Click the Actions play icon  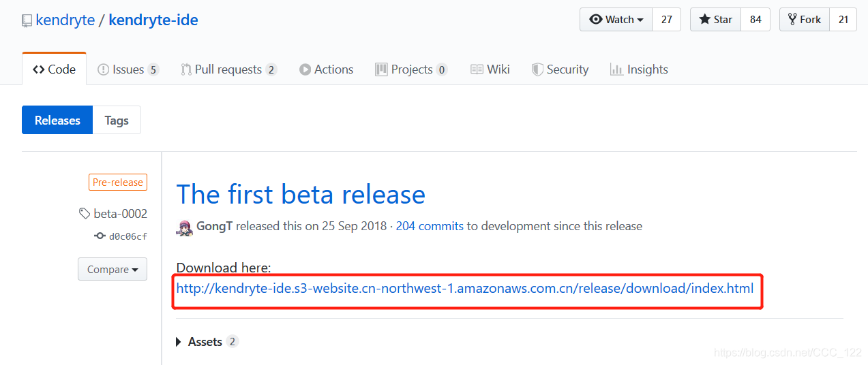[305, 69]
